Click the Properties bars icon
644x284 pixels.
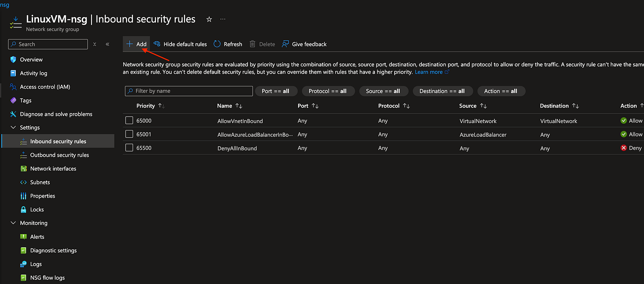pos(23,196)
